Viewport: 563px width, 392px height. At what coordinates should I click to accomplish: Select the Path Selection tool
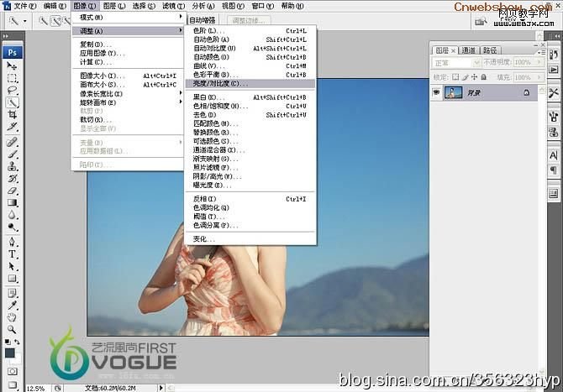(12, 266)
